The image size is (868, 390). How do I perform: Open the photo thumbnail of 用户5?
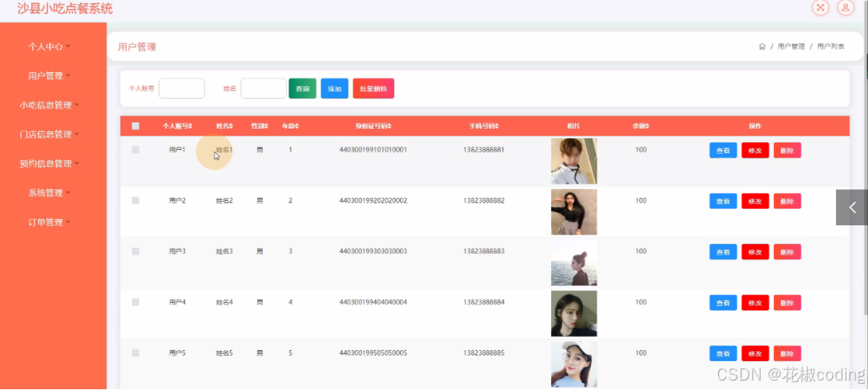[574, 365]
